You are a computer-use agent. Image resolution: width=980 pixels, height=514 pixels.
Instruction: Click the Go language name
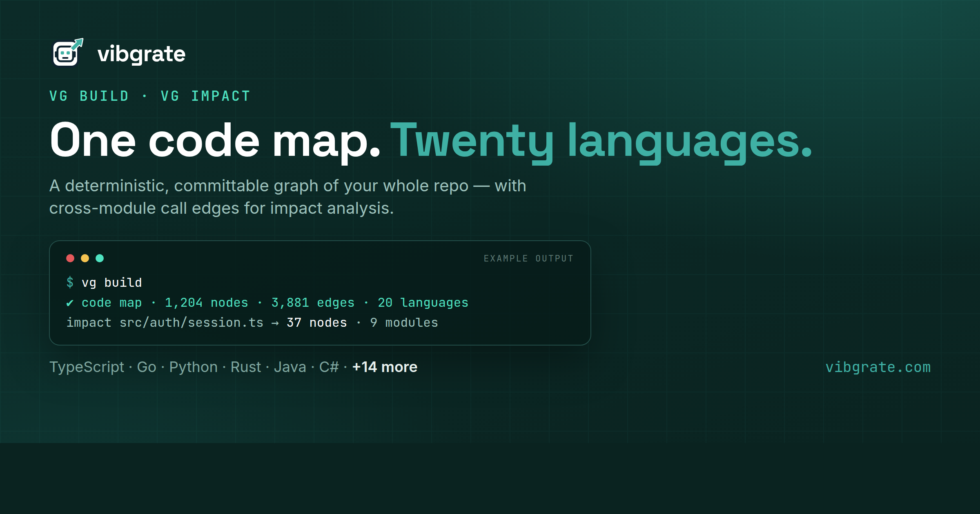click(147, 367)
